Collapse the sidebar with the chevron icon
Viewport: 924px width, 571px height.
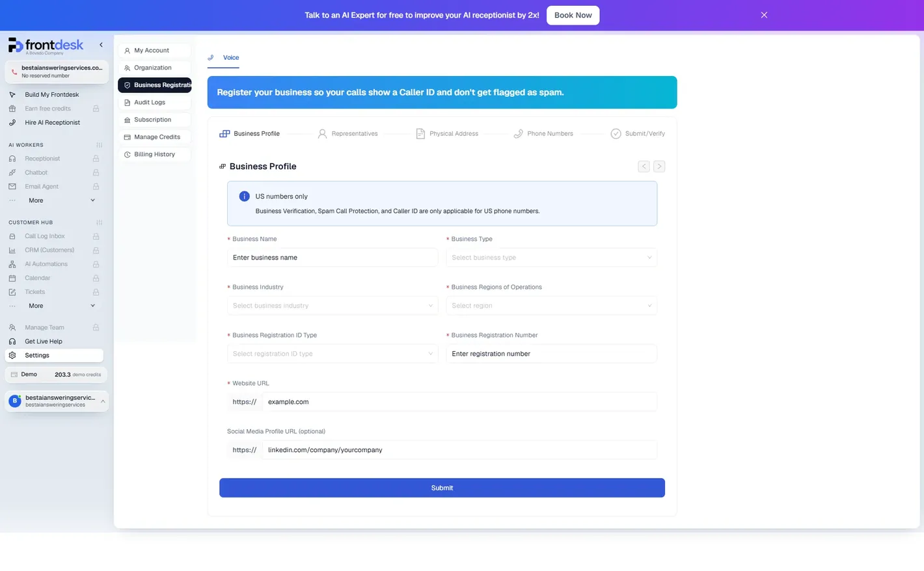[x=101, y=45]
